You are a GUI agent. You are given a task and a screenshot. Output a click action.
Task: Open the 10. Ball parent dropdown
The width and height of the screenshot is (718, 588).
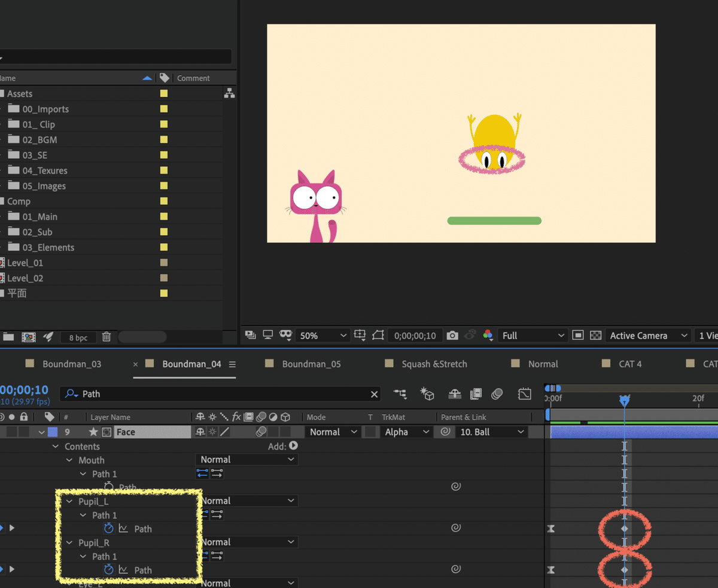[491, 432]
